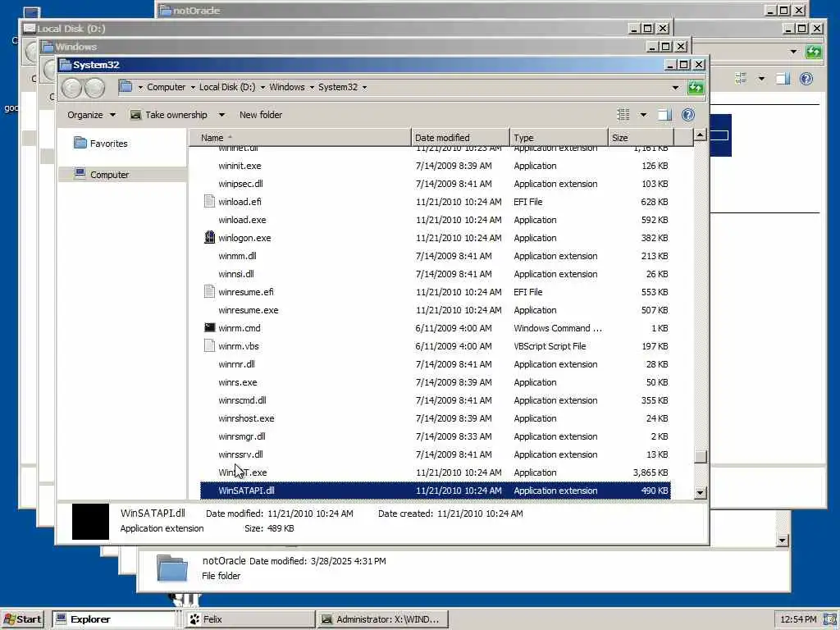The image size is (840, 630).
Task: Click the winlogon.exe file icon
Action: (209, 237)
